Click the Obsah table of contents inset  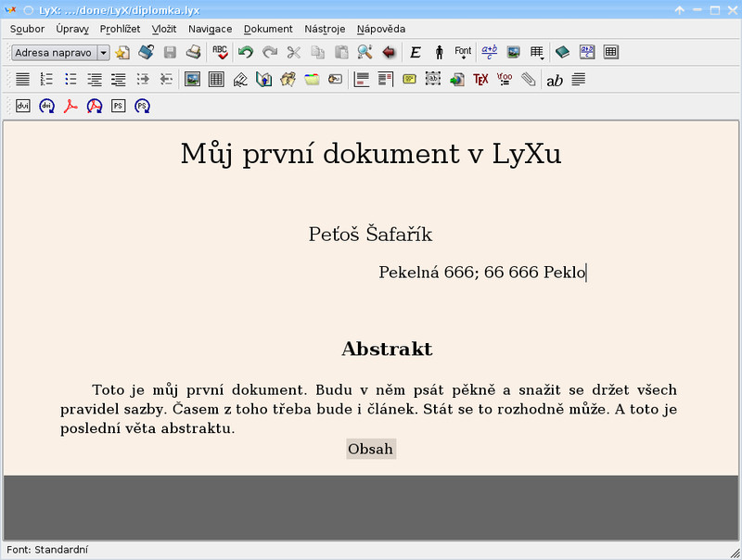371,449
